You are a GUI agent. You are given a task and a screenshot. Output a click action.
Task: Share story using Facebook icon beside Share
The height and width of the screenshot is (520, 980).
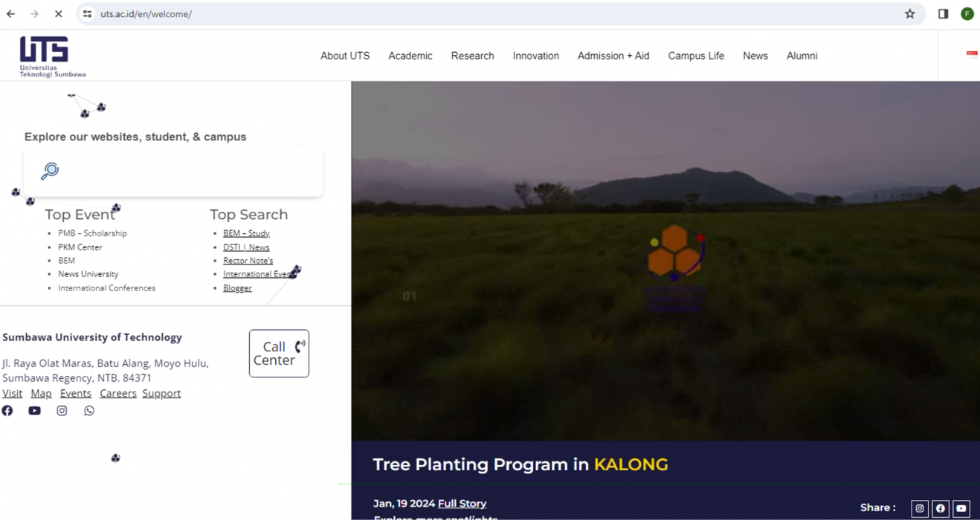(x=940, y=508)
